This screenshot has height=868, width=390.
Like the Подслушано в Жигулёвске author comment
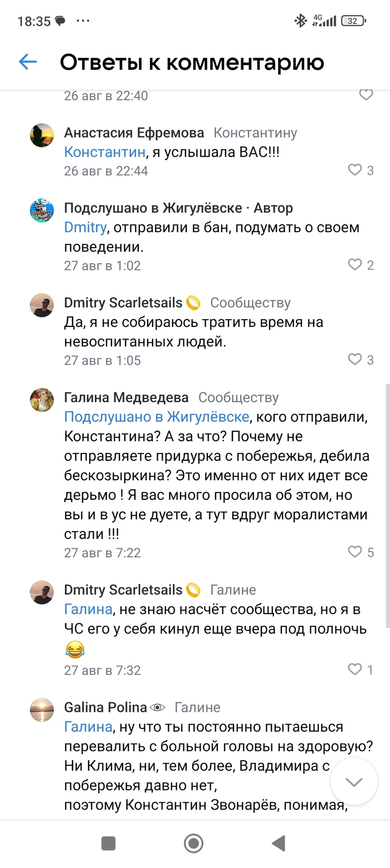pyautogui.click(x=355, y=265)
